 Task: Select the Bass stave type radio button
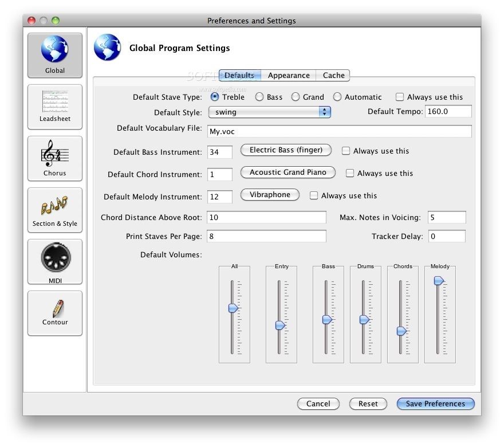pyautogui.click(x=259, y=97)
